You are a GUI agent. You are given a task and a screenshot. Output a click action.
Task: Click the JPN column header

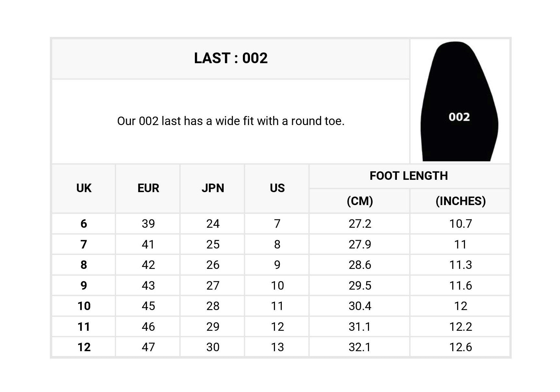[x=213, y=188]
